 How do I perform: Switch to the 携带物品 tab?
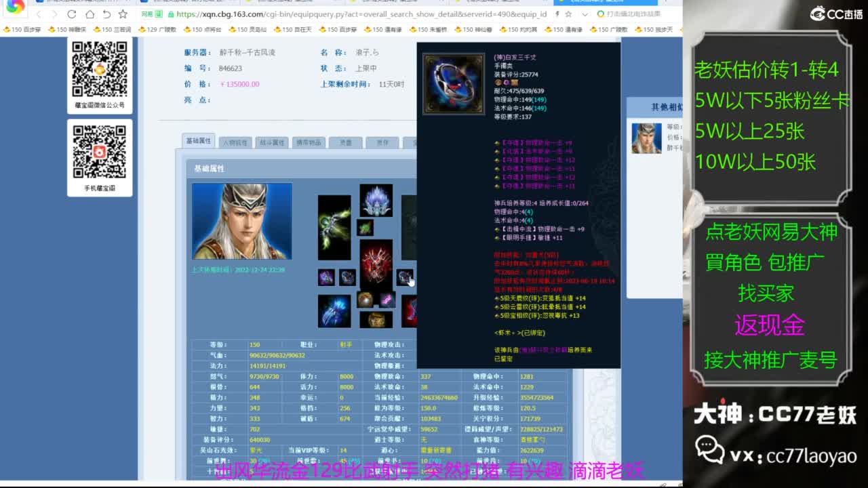coord(308,142)
